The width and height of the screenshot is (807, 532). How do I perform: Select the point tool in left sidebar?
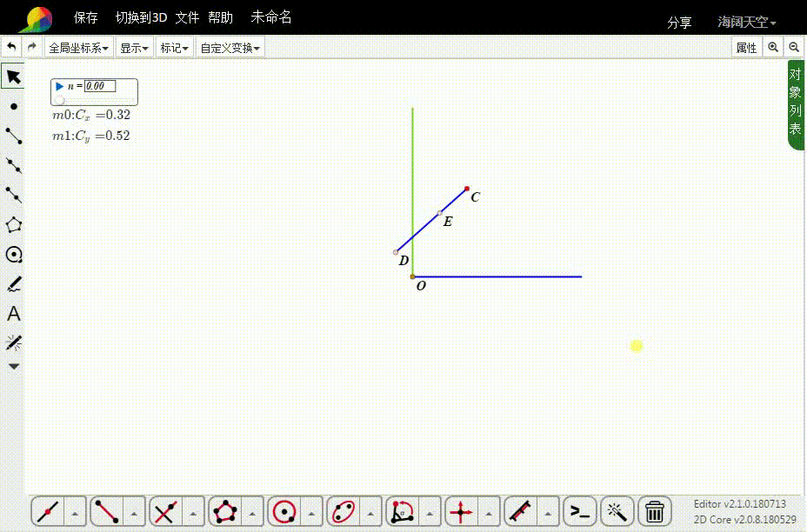pyautogui.click(x=14, y=107)
